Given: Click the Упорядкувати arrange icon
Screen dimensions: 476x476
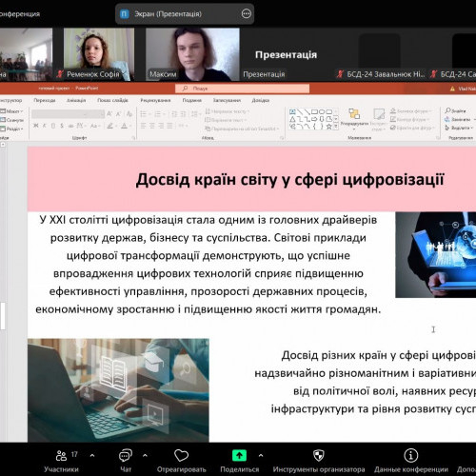Looking at the screenshot, I should tap(354, 114).
